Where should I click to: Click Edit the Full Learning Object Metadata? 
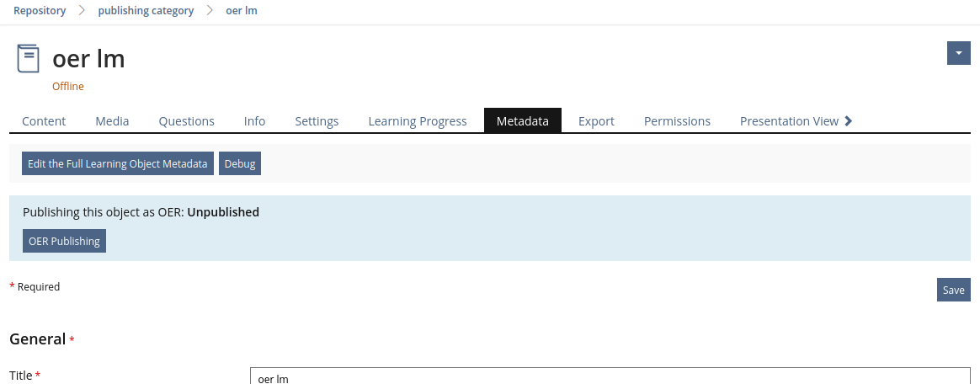pyautogui.click(x=118, y=163)
